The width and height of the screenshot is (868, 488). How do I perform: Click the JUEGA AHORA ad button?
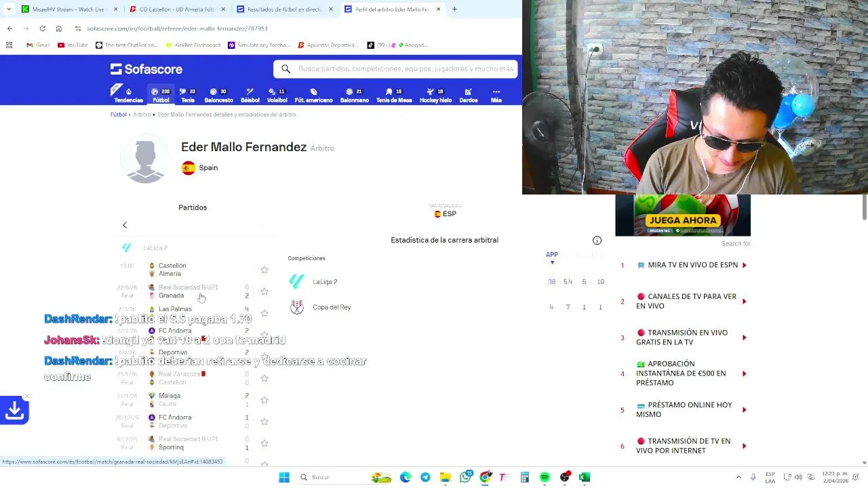point(682,220)
